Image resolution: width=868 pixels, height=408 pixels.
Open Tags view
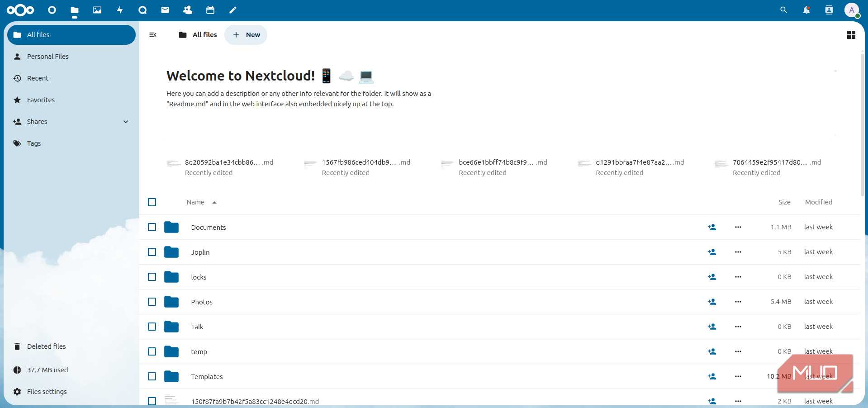coord(71,143)
